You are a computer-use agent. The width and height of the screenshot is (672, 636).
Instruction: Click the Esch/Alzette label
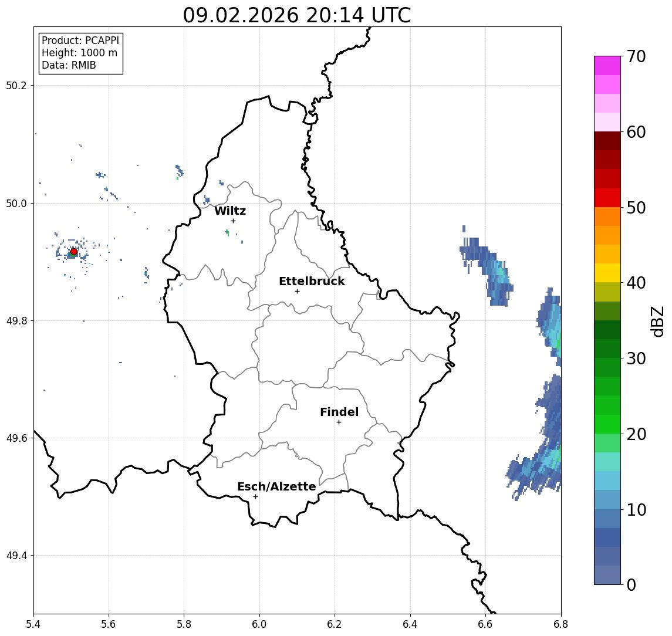point(276,486)
